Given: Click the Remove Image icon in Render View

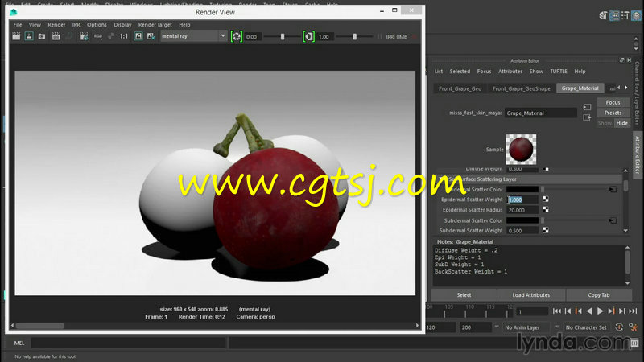Looking at the screenshot, I should coord(151,36).
